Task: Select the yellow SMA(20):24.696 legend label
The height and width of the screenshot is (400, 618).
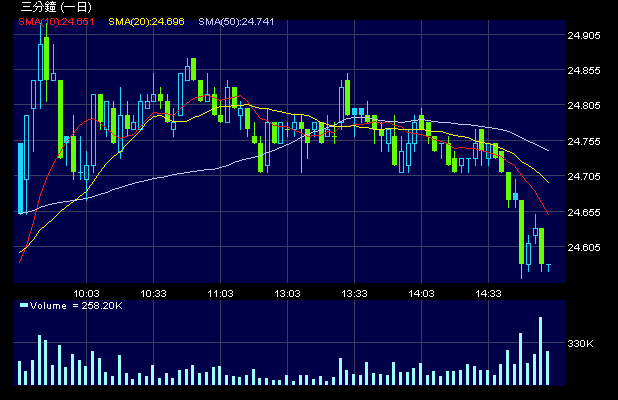Action: [146, 22]
